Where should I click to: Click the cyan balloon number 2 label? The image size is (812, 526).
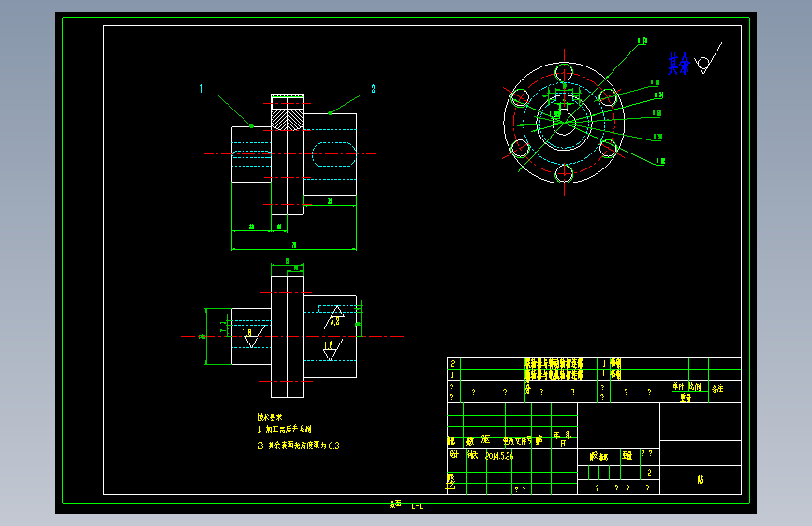[x=373, y=89]
